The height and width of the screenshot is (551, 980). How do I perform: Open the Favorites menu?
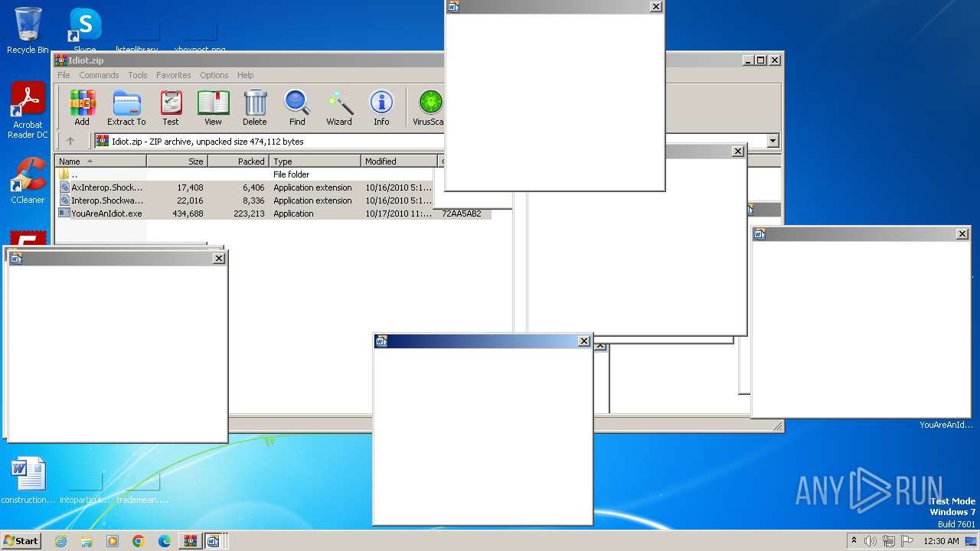click(174, 75)
